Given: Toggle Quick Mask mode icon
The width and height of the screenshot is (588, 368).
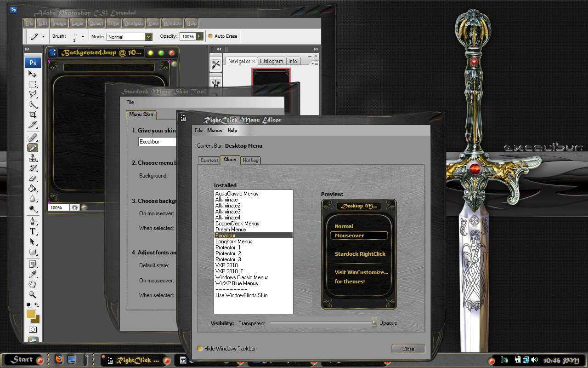Looking at the screenshot, I should 33,329.
